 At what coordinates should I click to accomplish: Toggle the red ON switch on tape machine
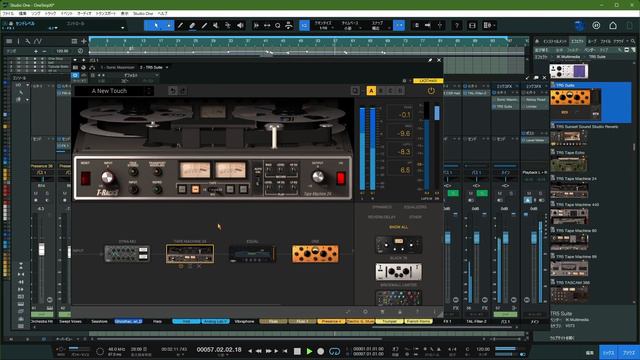[341, 178]
